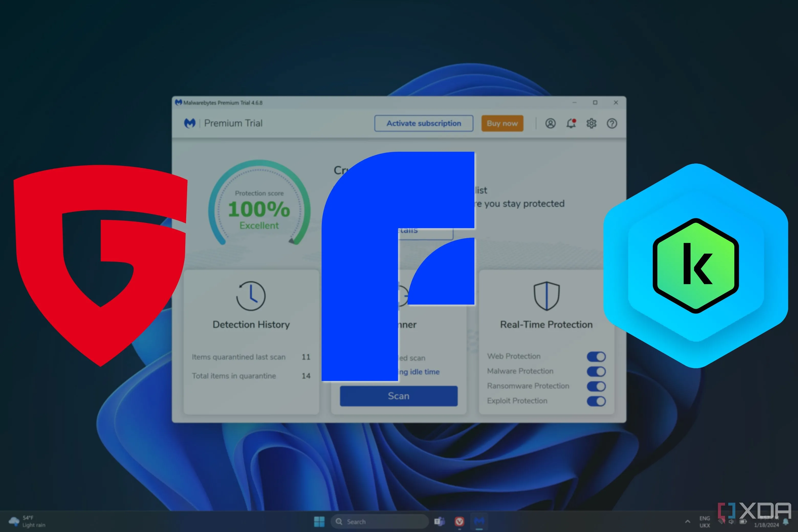
Task: Click the Excellent rating text
Action: point(259,226)
